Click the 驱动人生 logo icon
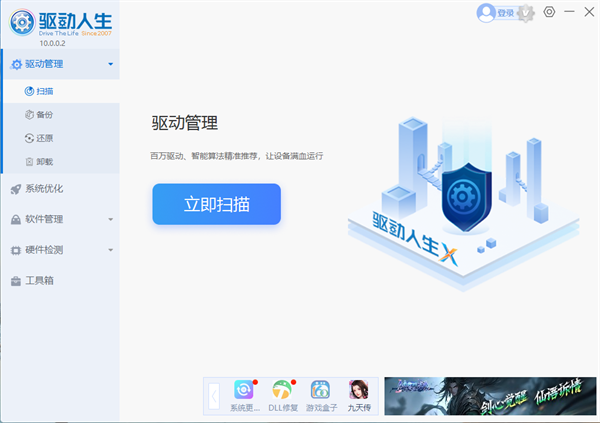This screenshot has width=600, height=423. click(22, 22)
